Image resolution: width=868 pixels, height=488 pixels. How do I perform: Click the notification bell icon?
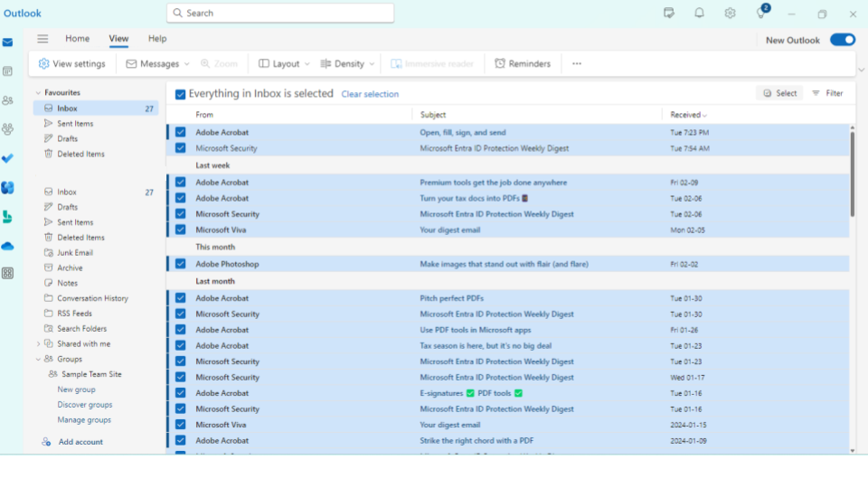tap(699, 14)
